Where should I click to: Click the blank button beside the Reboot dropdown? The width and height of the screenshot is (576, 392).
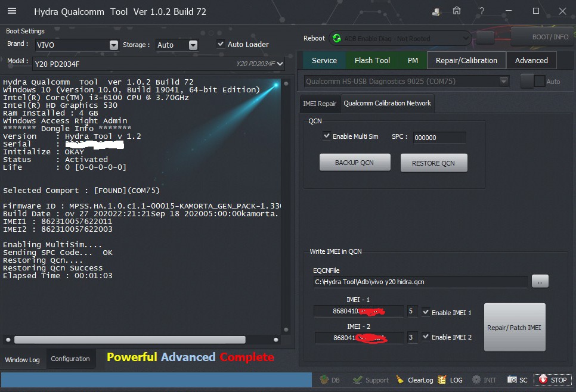pyautogui.click(x=485, y=38)
